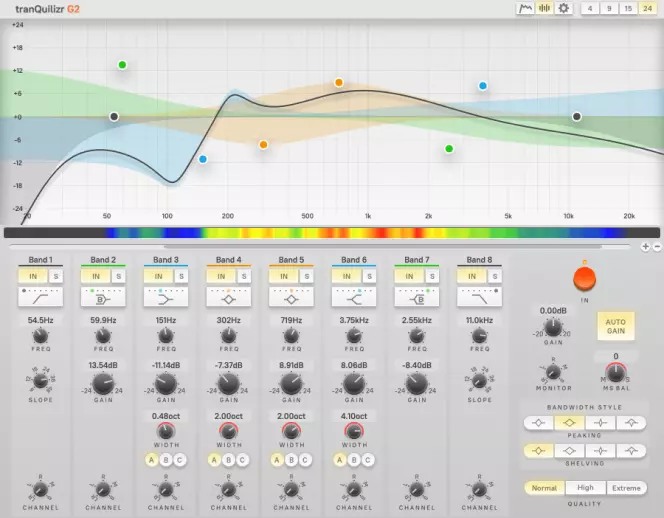The width and height of the screenshot is (664, 518).
Task: Click the minus zoom icon beside the scrollbar
Action: tap(657, 247)
